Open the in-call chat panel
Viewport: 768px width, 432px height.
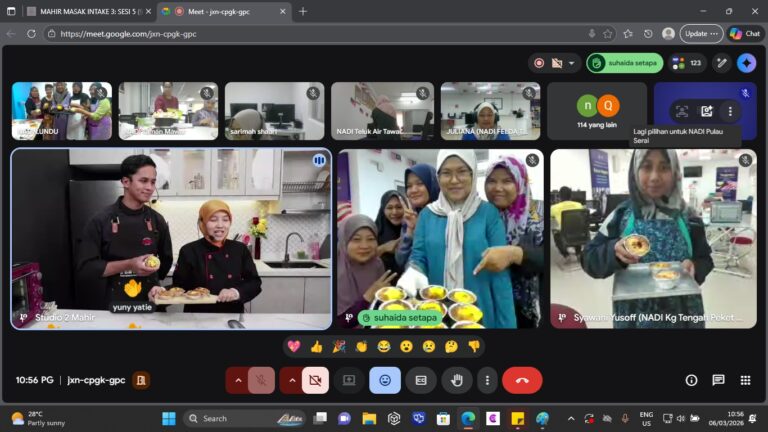point(718,380)
